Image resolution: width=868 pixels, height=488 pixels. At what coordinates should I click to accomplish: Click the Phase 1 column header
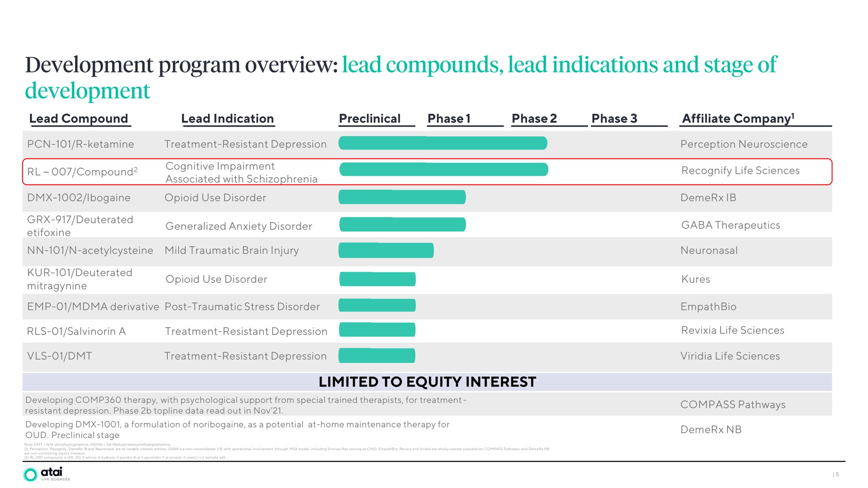pos(449,118)
